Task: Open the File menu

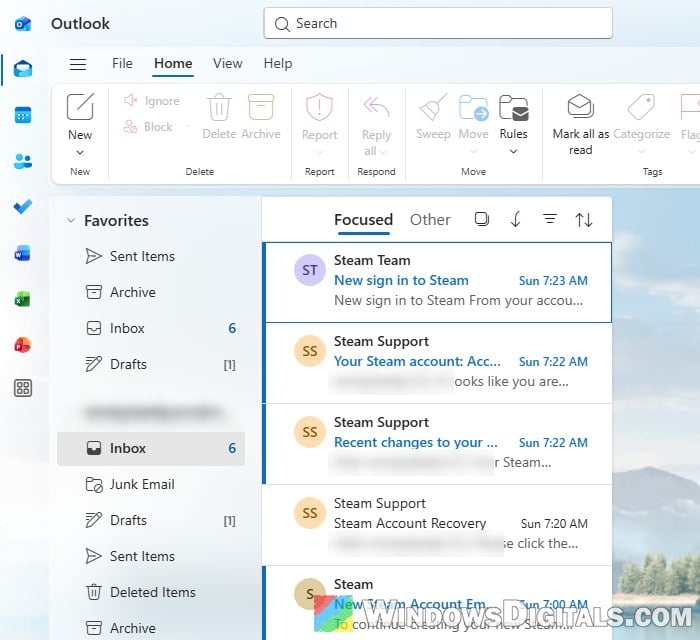Action: pos(122,63)
